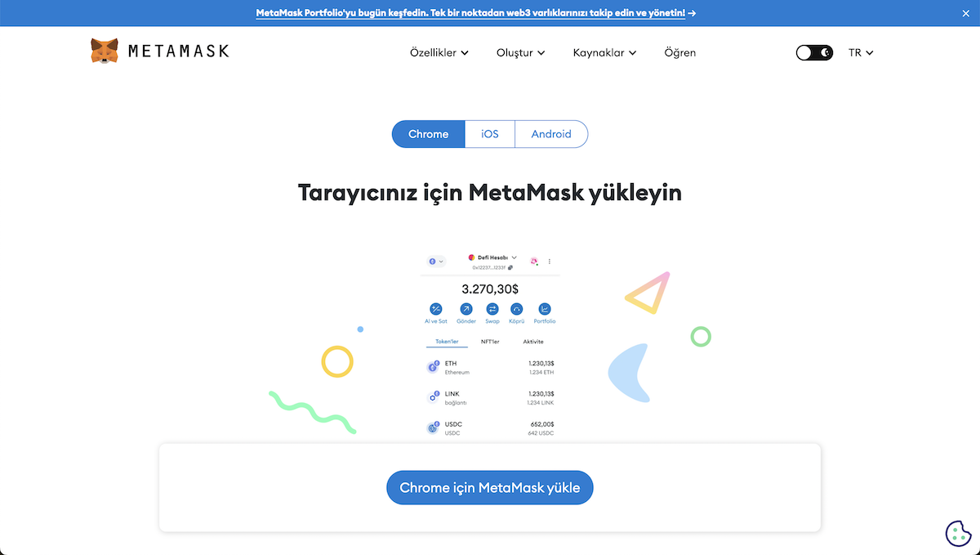980x555 pixels.
Task: Open Köprü via the bridge icon
Action: tap(516, 308)
